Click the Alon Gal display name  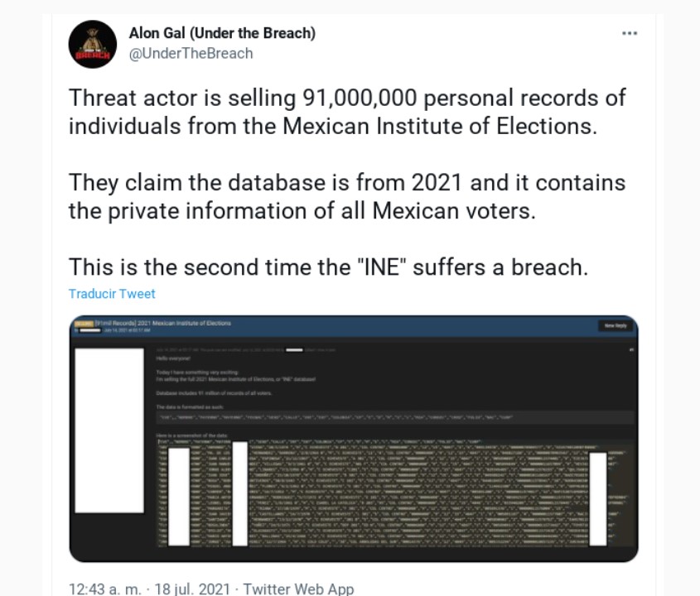coord(222,33)
